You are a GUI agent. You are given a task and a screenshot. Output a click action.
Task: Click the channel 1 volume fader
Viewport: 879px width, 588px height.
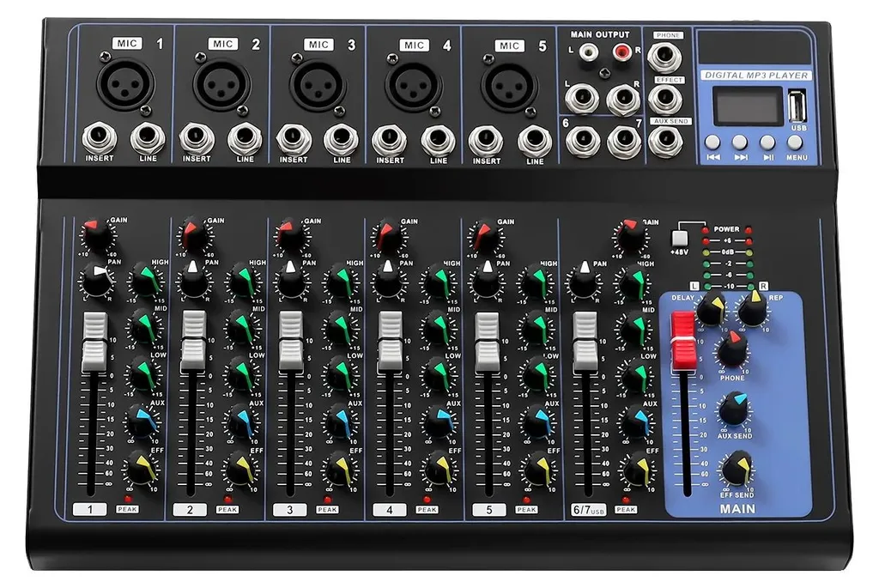94,342
